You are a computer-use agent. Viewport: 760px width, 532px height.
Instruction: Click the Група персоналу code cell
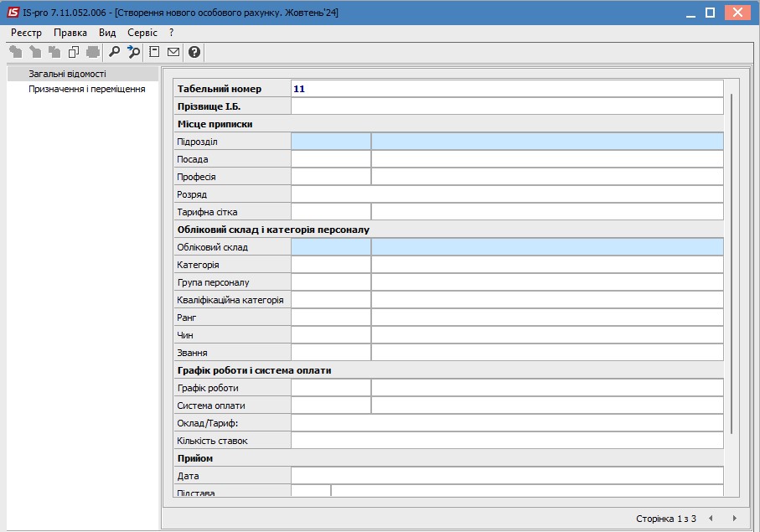click(331, 282)
